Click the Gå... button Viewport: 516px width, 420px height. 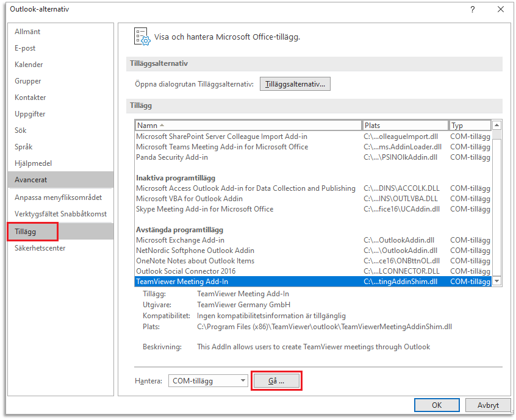[x=276, y=381]
